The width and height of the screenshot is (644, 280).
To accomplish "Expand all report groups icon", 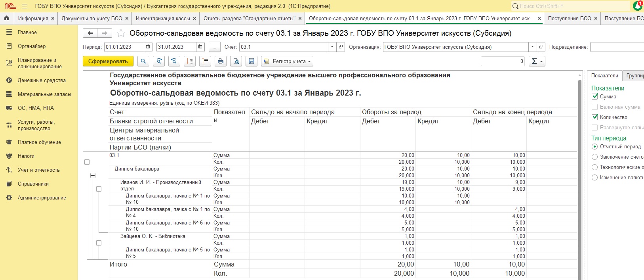I will tap(190, 61).
